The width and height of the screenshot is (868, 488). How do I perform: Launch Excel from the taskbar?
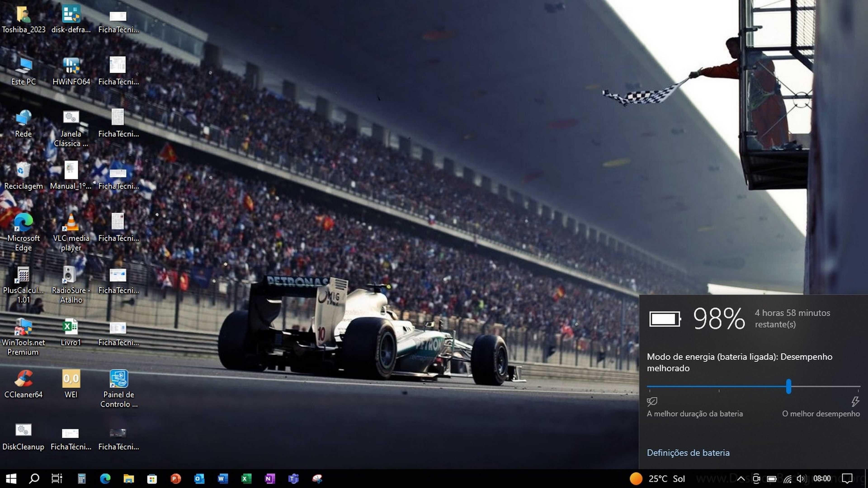point(246,479)
